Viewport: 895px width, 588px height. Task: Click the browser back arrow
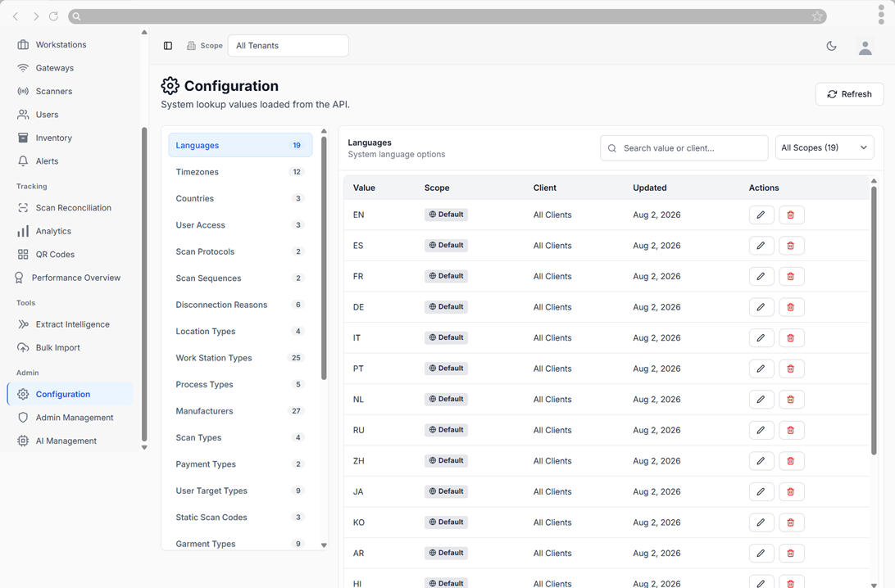16,16
